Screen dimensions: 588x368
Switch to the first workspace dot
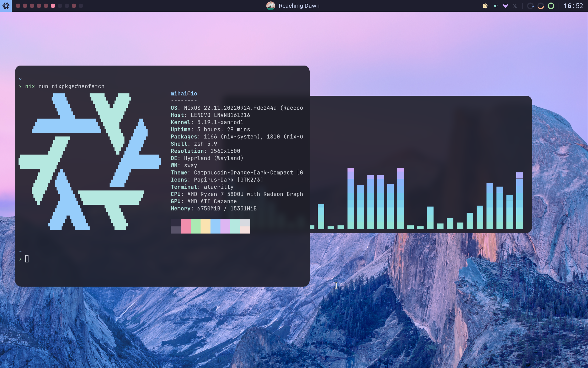(18, 6)
